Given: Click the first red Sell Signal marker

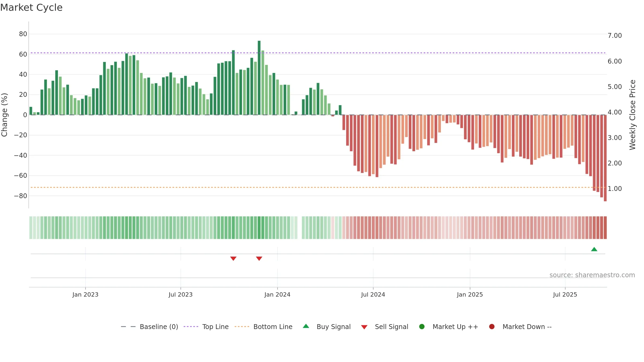Looking at the screenshot, I should pyautogui.click(x=233, y=258).
